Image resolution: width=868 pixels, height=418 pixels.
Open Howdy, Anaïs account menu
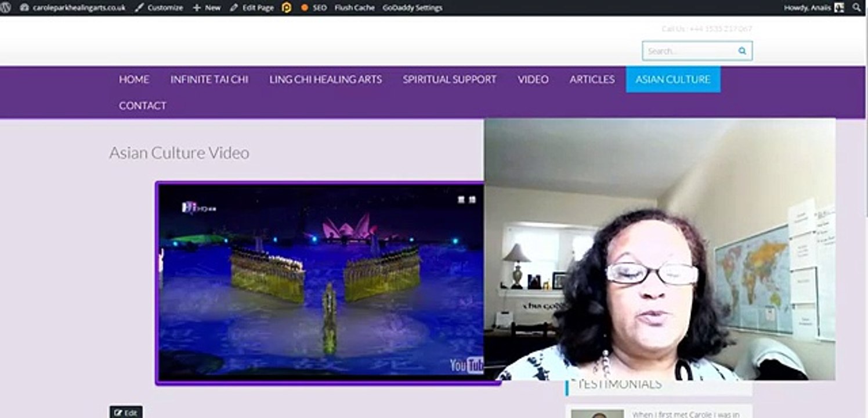tap(813, 8)
